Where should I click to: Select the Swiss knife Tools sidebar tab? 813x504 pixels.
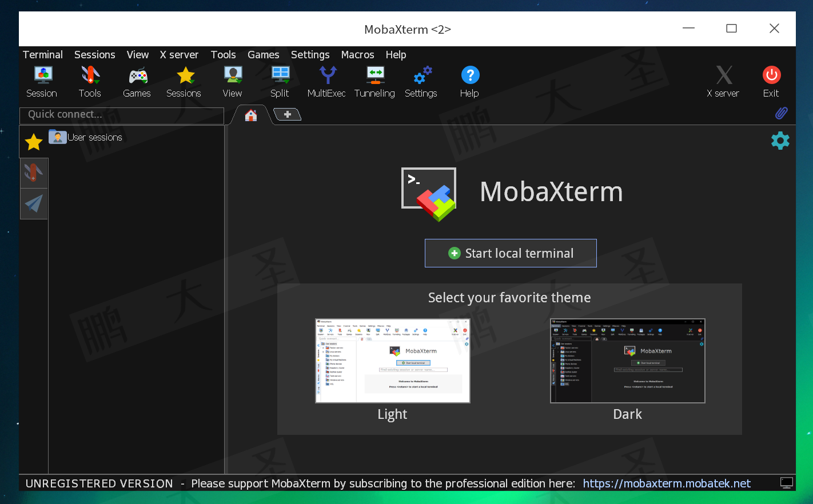pyautogui.click(x=34, y=173)
